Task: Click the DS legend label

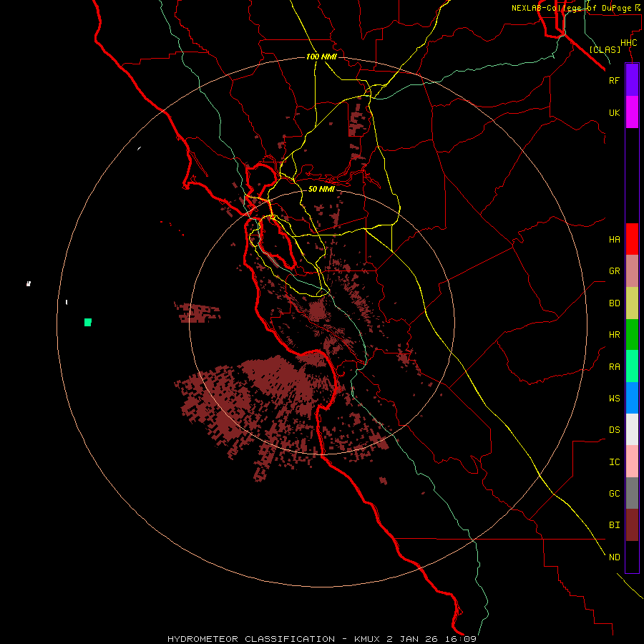Action: pyautogui.click(x=614, y=429)
